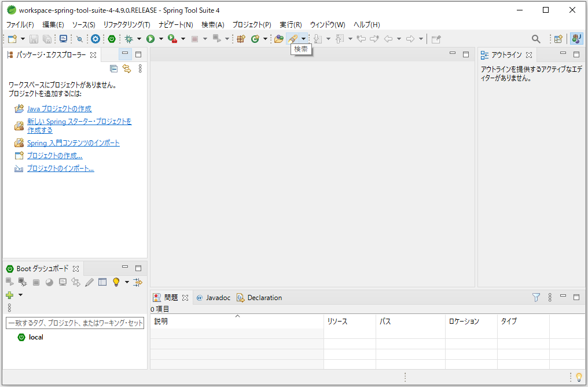Image resolution: width=588 pixels, height=387 pixels.
Task: Click the problems view filter funnel icon
Action: [x=536, y=297]
